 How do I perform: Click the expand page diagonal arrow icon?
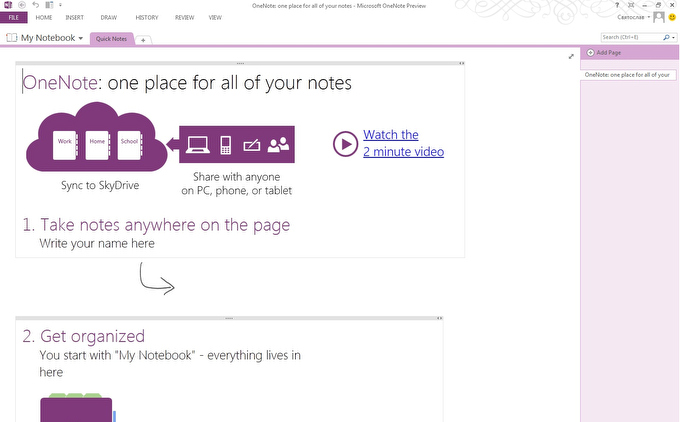(x=571, y=56)
